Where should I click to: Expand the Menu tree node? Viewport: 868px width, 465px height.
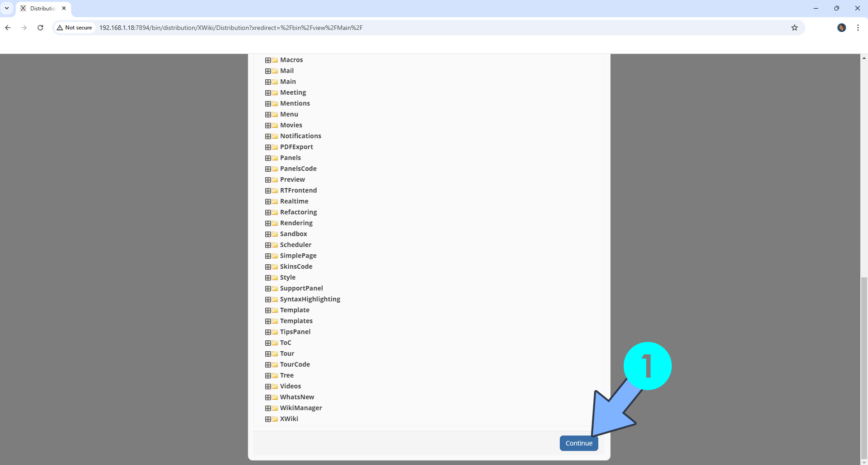(268, 115)
